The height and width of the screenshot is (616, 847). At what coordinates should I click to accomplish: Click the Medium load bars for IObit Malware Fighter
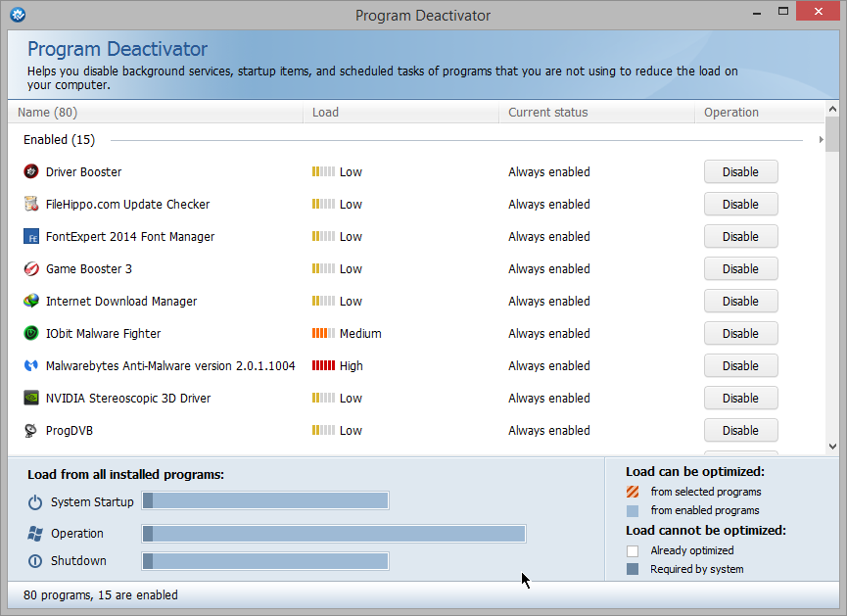click(x=323, y=333)
